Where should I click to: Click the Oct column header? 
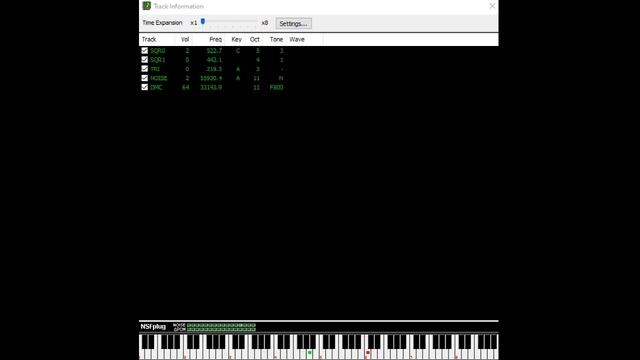click(x=254, y=40)
